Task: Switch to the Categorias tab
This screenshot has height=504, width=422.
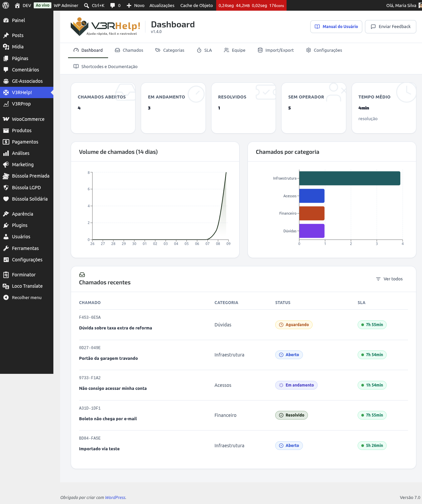Action: (170, 50)
